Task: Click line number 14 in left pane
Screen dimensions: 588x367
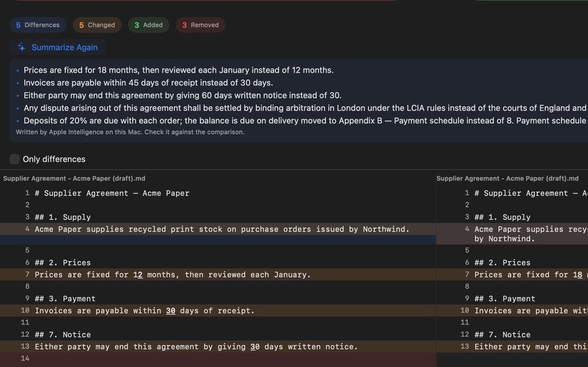Action: click(x=25, y=358)
